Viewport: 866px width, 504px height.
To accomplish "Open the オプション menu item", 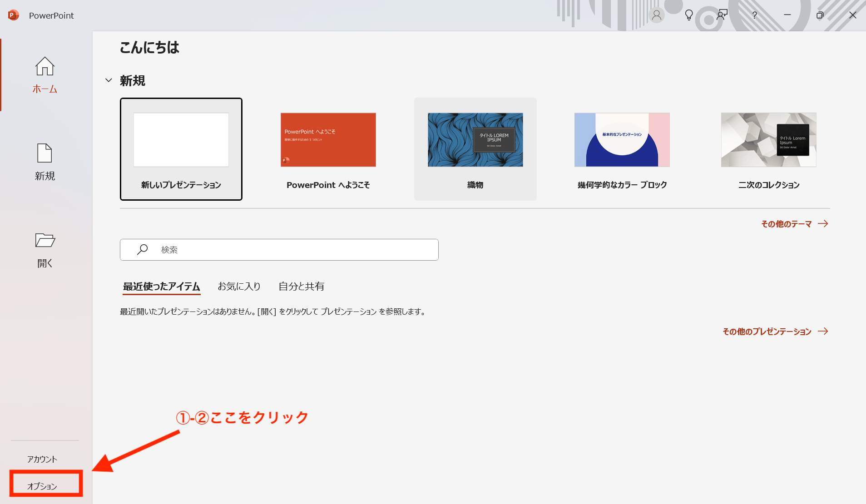I will (x=42, y=486).
